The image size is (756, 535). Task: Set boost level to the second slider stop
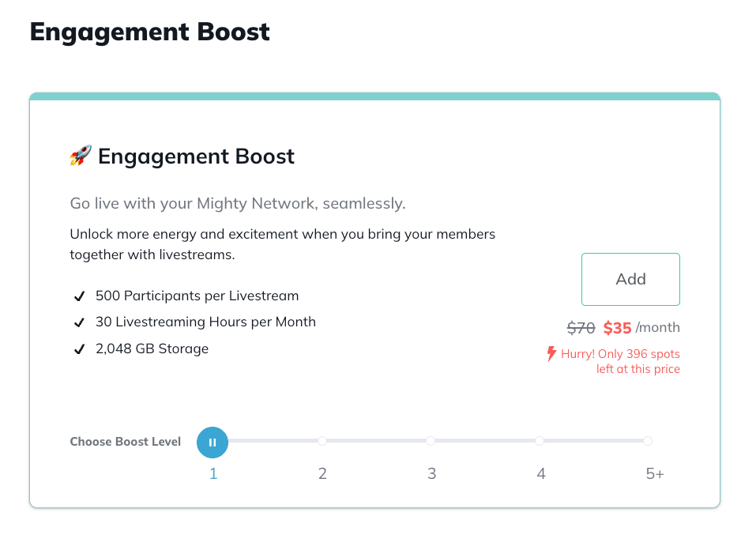(322, 441)
